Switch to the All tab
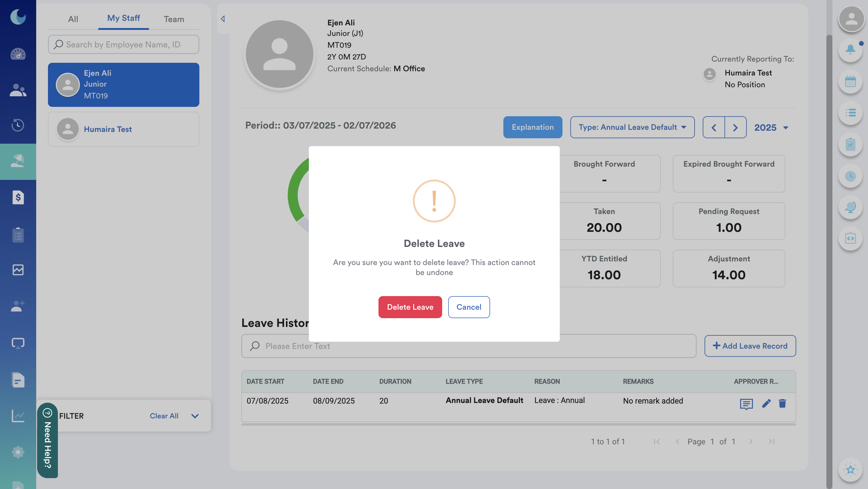 click(x=73, y=19)
